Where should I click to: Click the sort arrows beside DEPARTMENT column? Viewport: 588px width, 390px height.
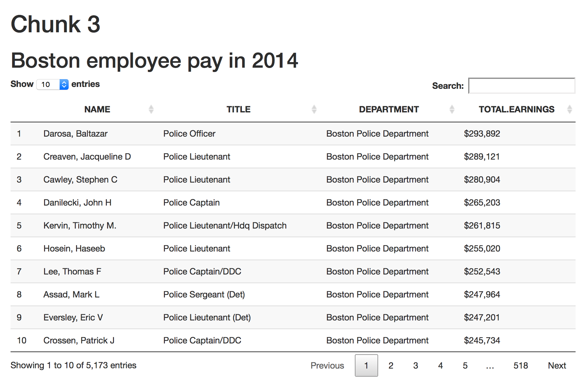tap(452, 109)
